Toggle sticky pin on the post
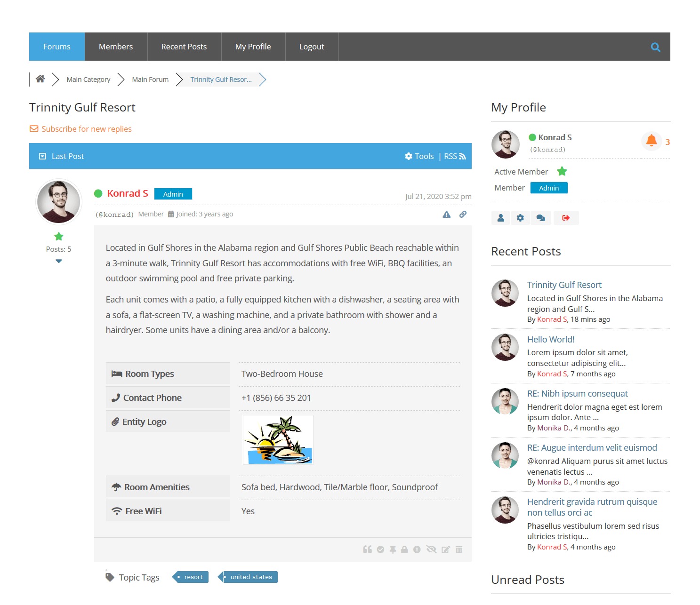 [393, 549]
